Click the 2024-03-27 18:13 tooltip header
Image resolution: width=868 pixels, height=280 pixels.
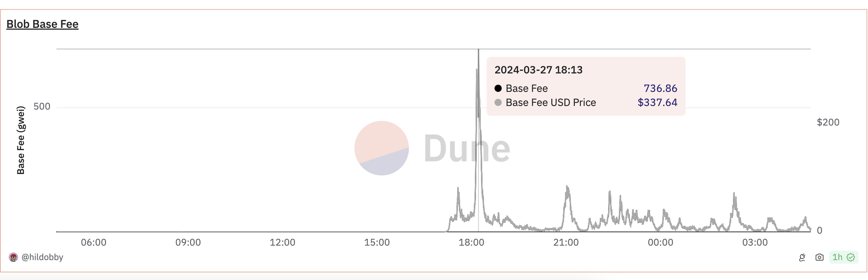(x=539, y=70)
